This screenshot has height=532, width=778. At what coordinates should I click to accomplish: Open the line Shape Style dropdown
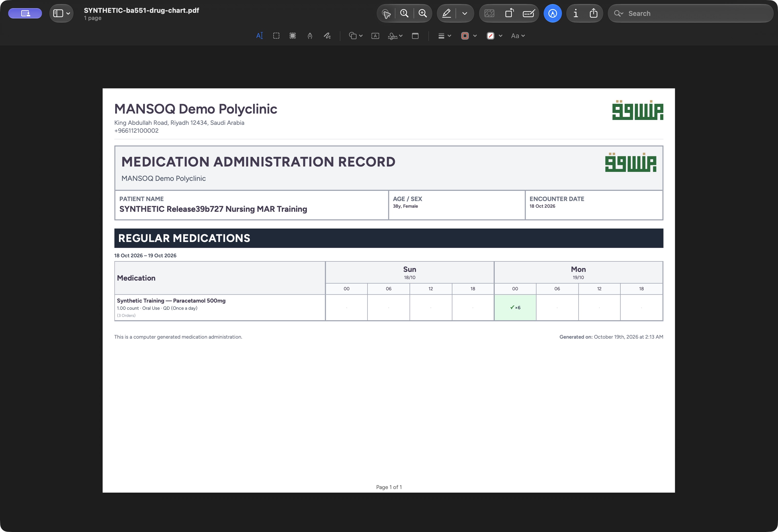[x=445, y=36]
